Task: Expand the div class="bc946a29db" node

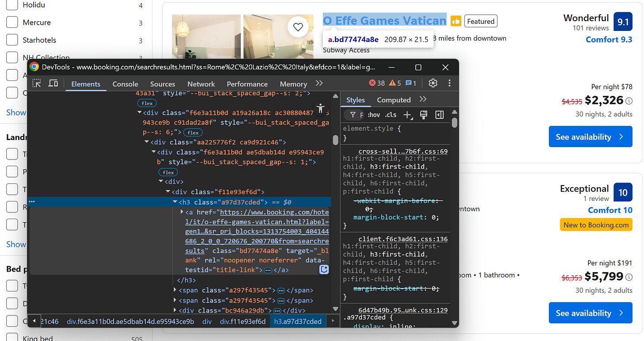Action: [x=175, y=311]
